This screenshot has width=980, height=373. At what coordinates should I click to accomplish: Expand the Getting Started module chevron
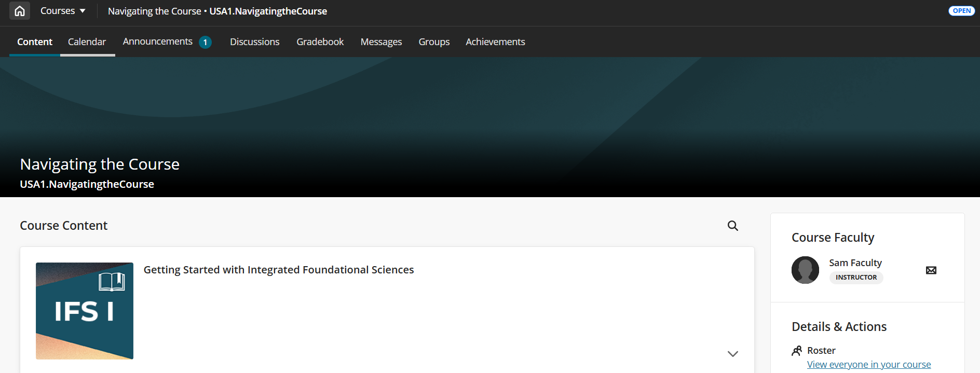click(x=732, y=354)
